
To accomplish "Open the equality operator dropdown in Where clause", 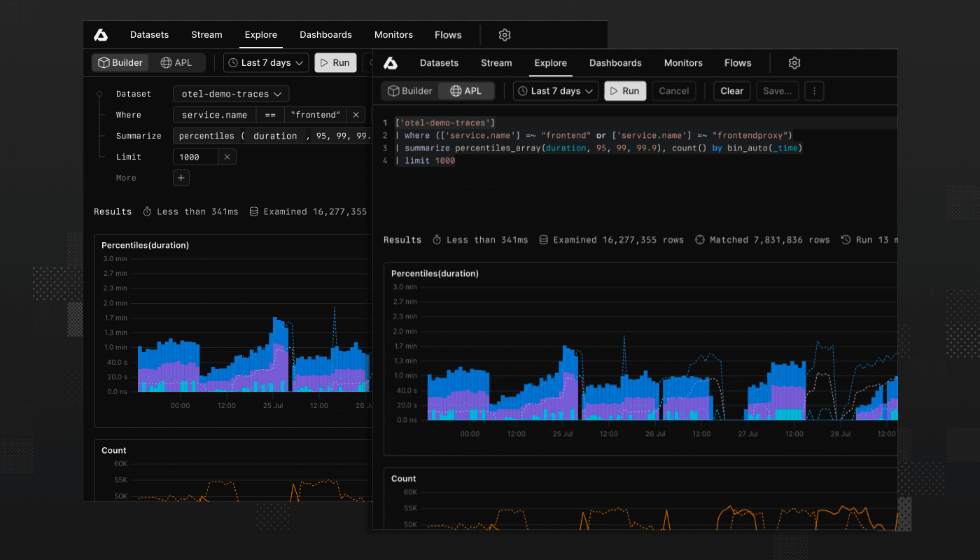I will click(271, 115).
